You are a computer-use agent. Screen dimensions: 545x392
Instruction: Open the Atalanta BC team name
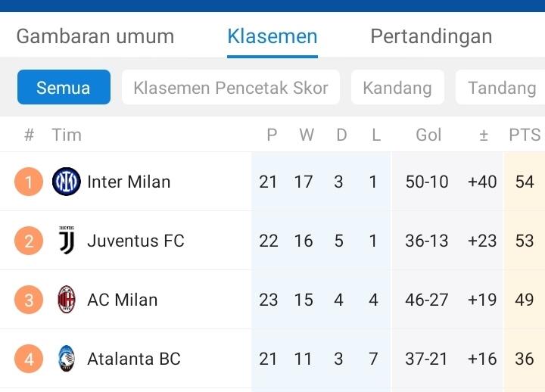click(x=134, y=359)
